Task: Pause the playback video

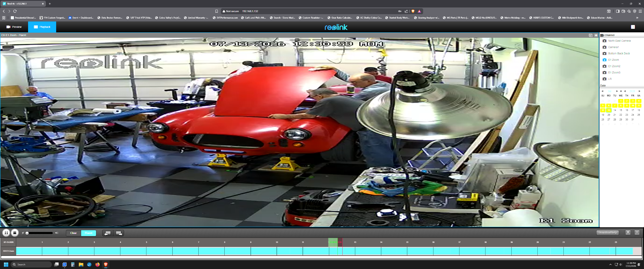Action: pos(6,233)
